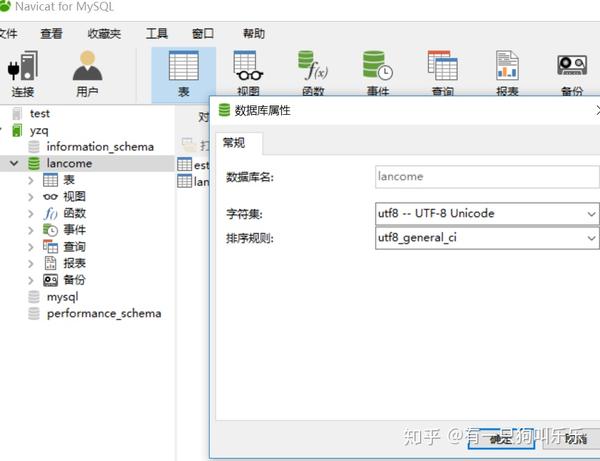
Task: Open the Backup (备份) toolbar icon
Action: (572, 73)
